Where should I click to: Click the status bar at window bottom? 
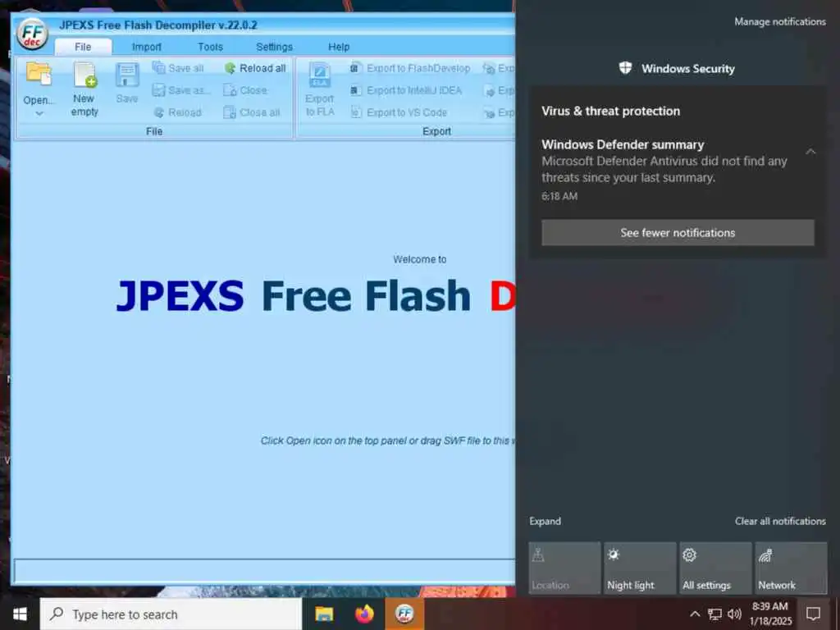pos(265,571)
